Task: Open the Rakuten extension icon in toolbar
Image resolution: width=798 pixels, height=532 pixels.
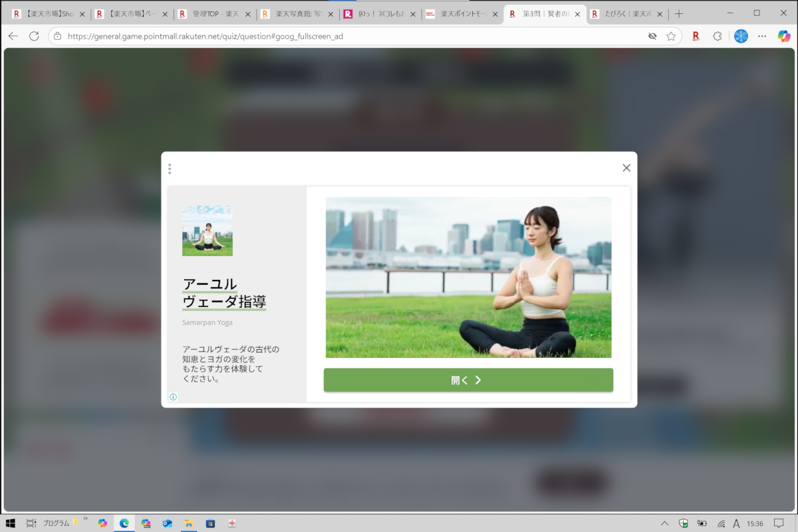Action: coord(696,36)
